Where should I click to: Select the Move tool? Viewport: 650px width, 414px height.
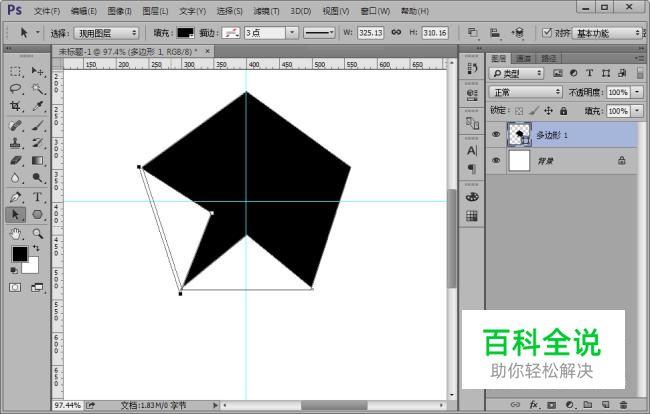38,71
